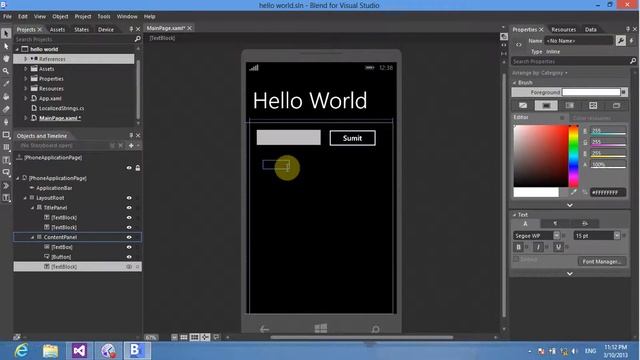640x360 pixels.
Task: Click the Events lightning icon in Properties
Action: [631, 40]
